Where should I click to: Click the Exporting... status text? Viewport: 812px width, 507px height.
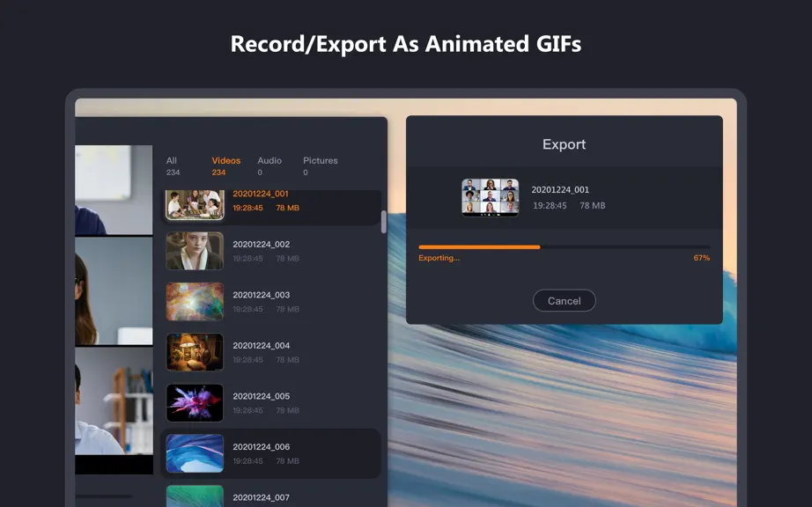(439, 258)
